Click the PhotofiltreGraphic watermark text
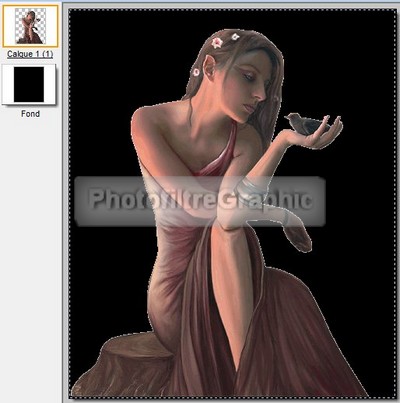This screenshot has width=400, height=403. pyautogui.click(x=200, y=200)
